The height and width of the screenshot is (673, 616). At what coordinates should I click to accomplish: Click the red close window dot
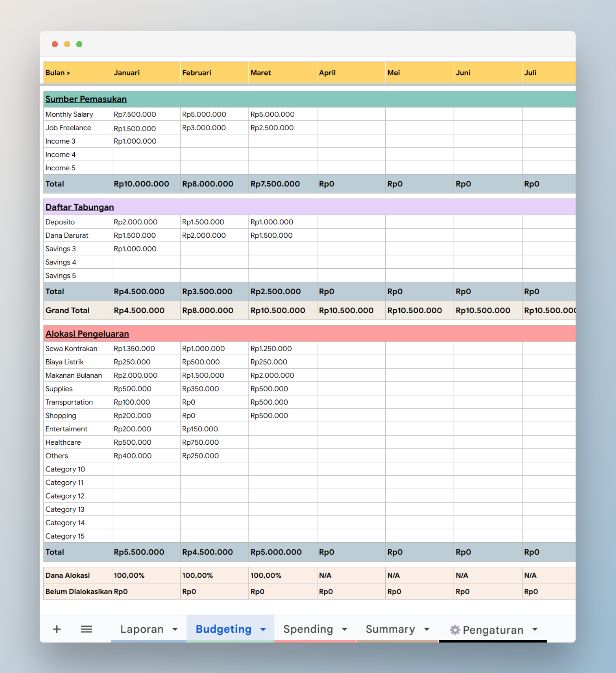tap(55, 44)
